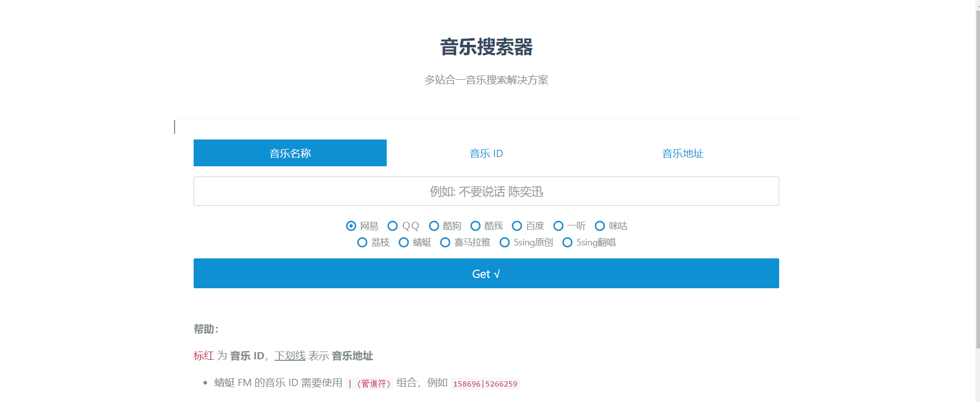Click the red 标红 text

point(204,356)
